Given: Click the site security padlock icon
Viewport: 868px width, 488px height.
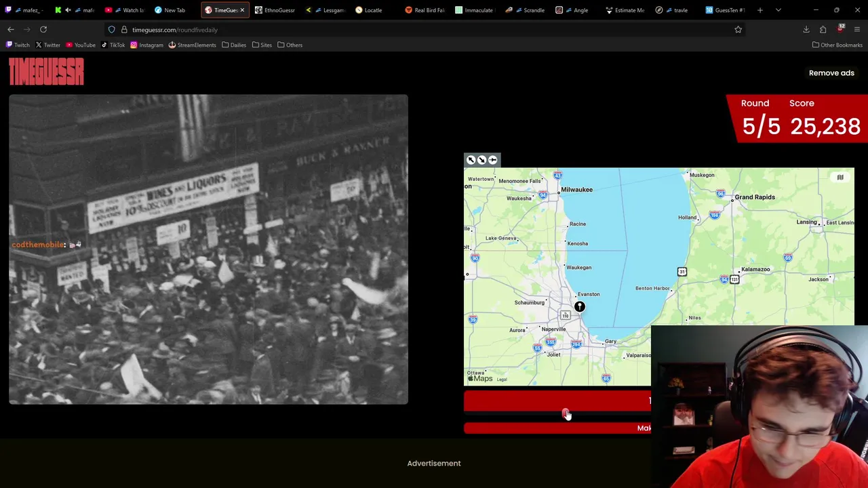Looking at the screenshot, I should pos(124,30).
